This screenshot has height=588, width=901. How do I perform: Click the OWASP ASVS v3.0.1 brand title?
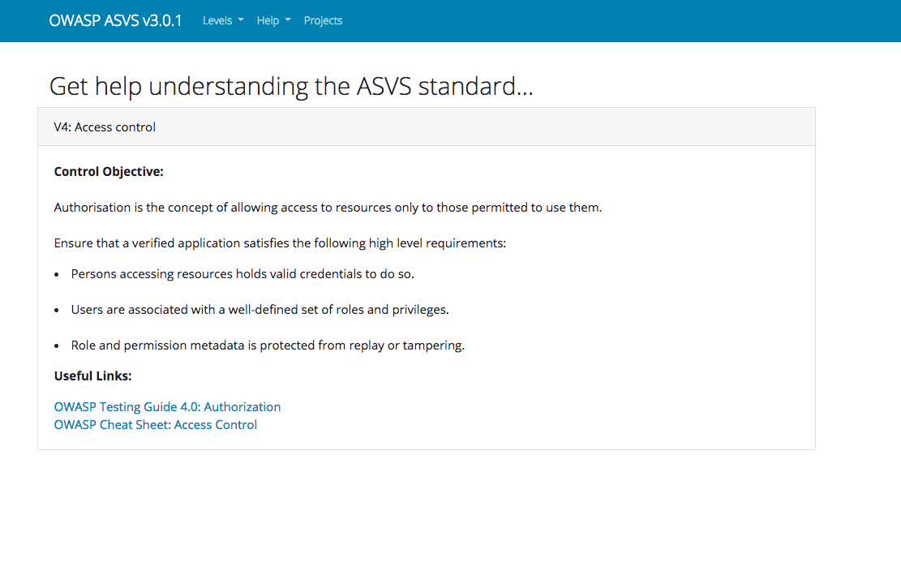[115, 21]
